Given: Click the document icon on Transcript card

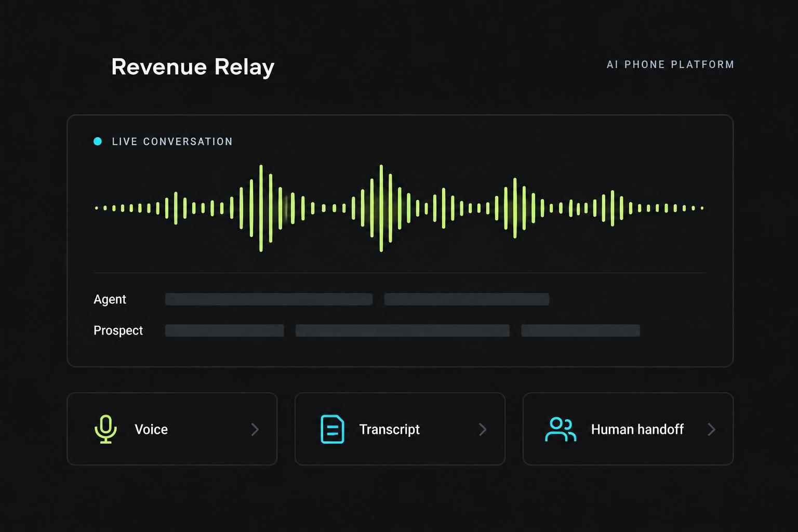Looking at the screenshot, I should pyautogui.click(x=332, y=429).
